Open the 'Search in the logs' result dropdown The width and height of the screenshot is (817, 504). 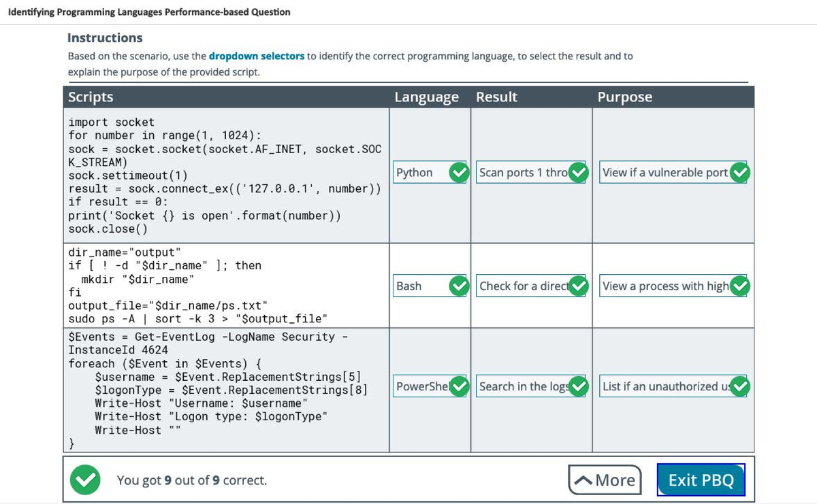click(x=524, y=386)
